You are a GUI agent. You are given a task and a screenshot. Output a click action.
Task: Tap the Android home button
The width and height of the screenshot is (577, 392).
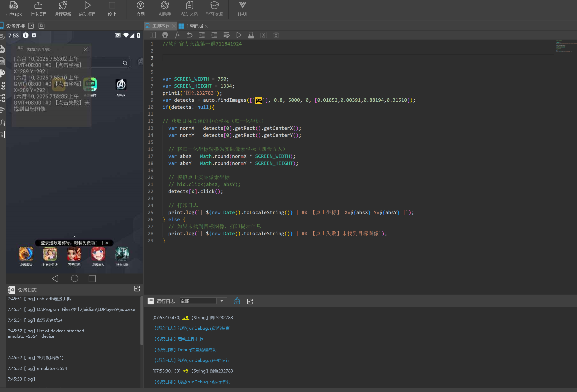point(74,278)
